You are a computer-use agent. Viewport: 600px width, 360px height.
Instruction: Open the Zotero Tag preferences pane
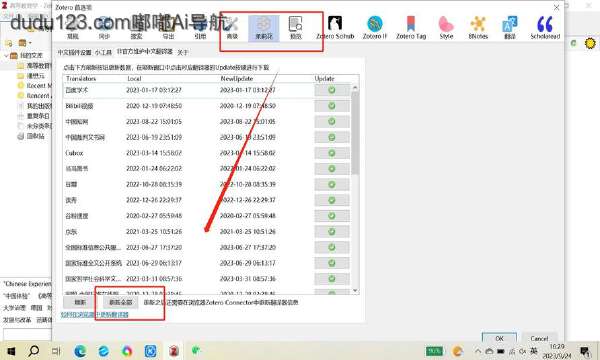[x=411, y=27]
